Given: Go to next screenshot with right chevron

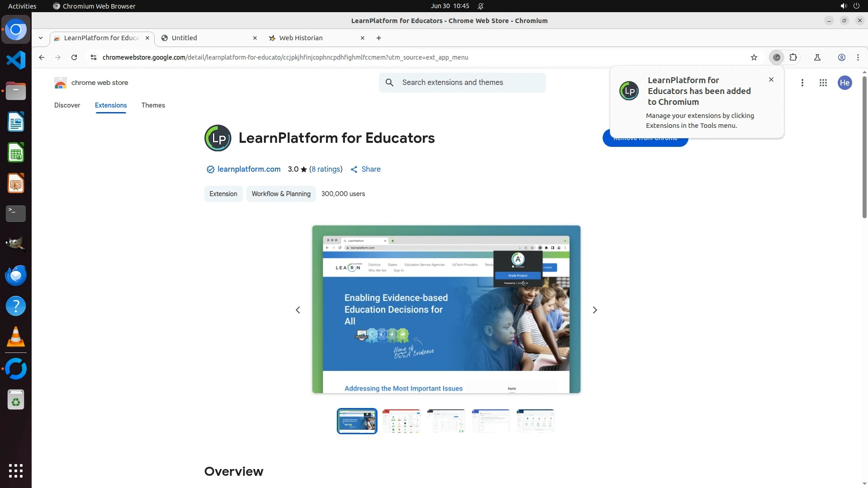Looking at the screenshot, I should [x=594, y=310].
